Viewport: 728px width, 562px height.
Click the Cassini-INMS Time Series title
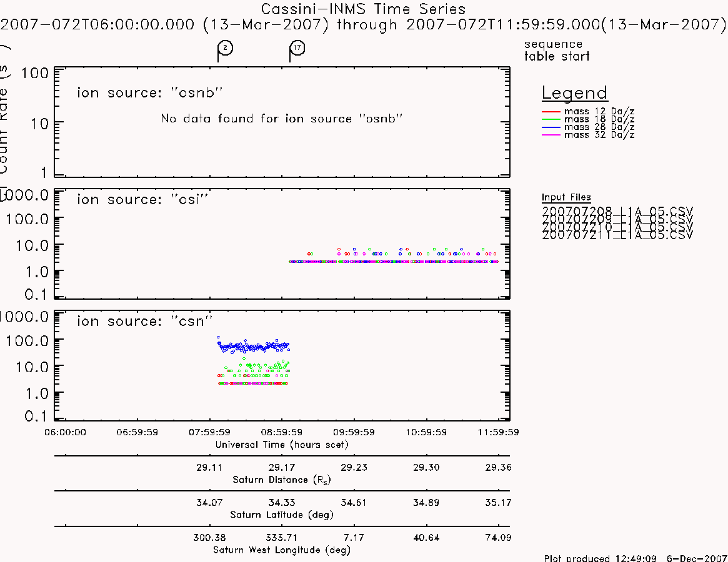363,9
